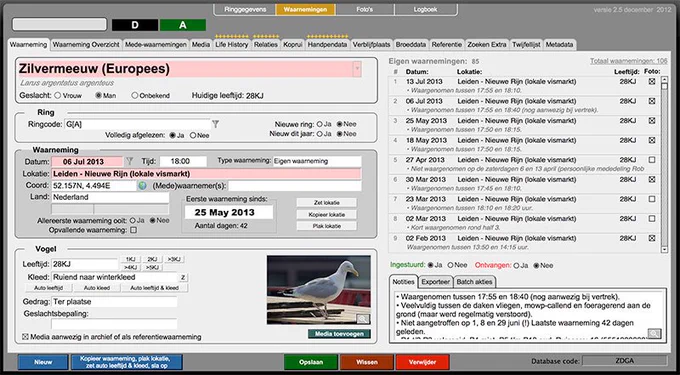
Task: Tick the Opvallende waarneming checkbox
Action: (134, 230)
